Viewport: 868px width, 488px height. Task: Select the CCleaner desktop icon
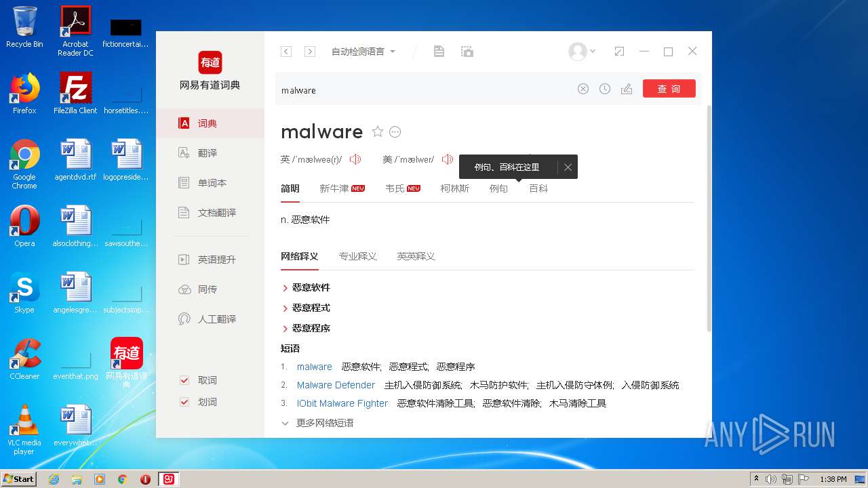[24, 359]
